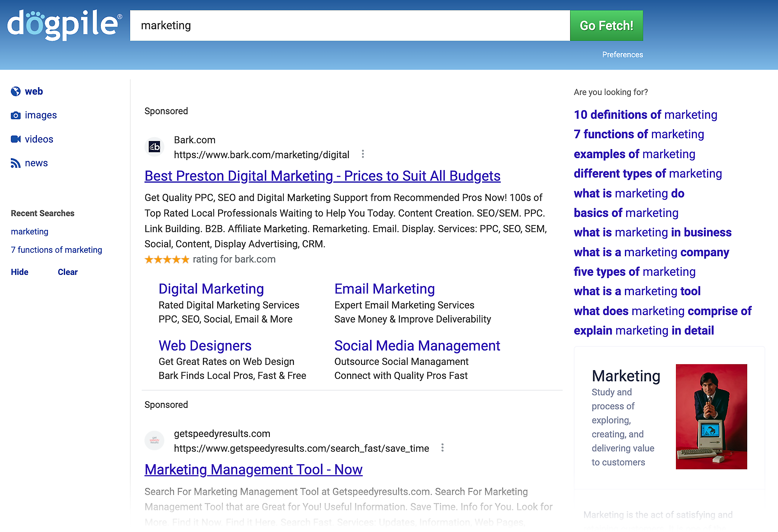Select the web globe icon
Image resolution: width=778 pixels, height=532 pixels.
point(15,92)
